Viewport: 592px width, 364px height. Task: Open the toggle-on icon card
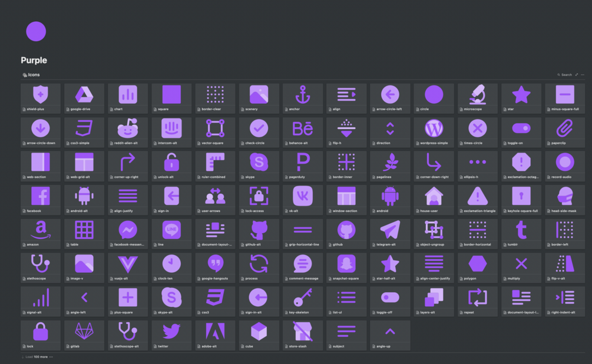(x=521, y=132)
